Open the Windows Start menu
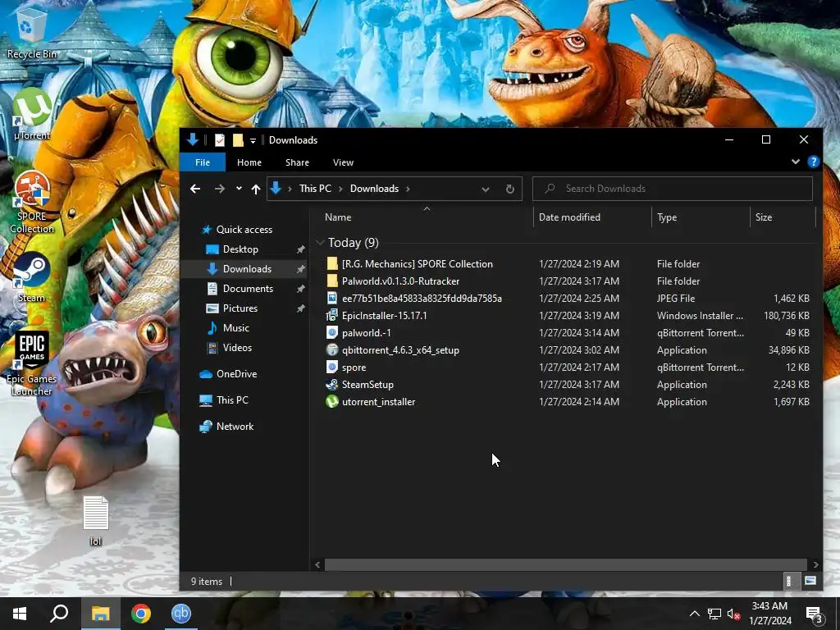 click(20, 614)
